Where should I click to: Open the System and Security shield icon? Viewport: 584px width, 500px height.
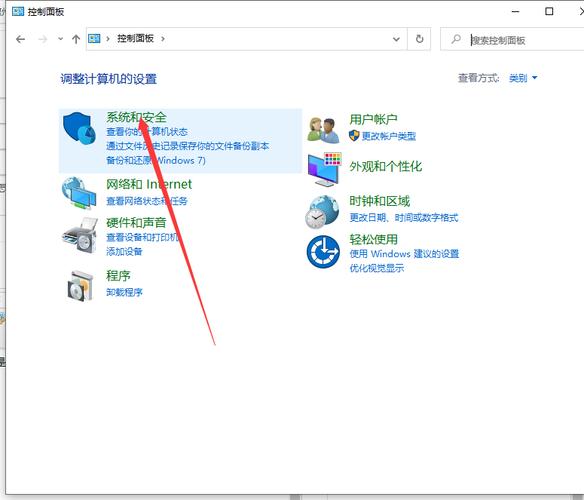coord(79,128)
